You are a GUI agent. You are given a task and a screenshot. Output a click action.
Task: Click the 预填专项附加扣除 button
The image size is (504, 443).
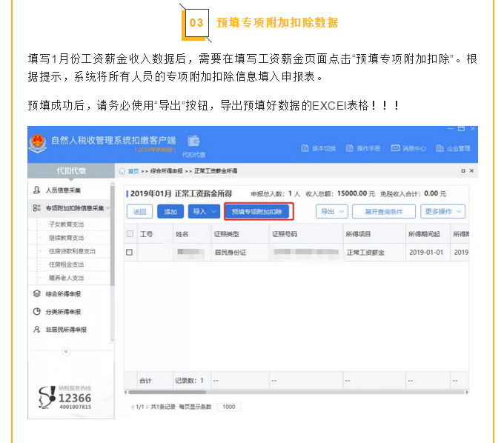point(259,211)
